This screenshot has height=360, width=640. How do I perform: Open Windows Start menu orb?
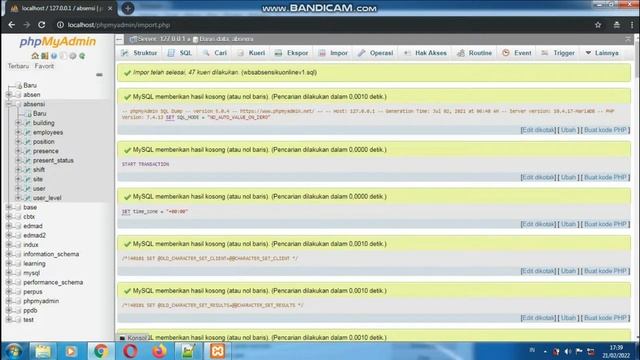pyautogui.click(x=13, y=351)
